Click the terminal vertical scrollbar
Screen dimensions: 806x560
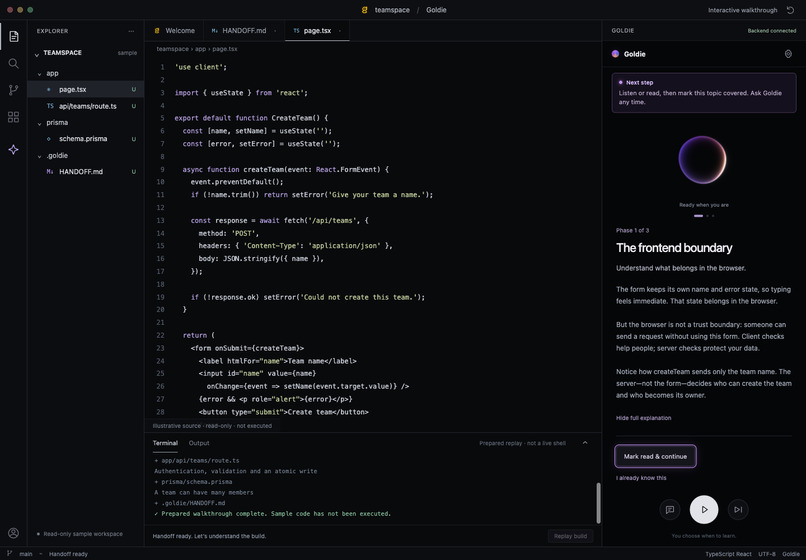pos(598,503)
